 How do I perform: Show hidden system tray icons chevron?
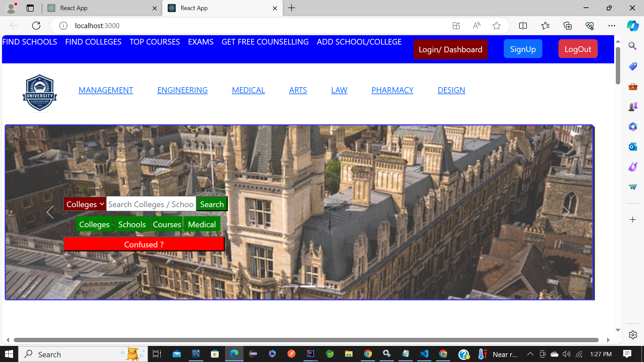click(x=530, y=354)
